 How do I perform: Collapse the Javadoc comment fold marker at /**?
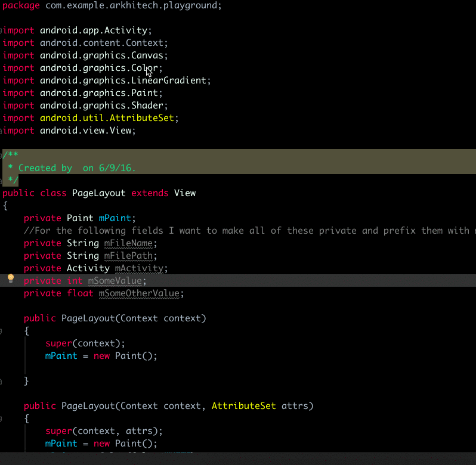click(x=1, y=156)
